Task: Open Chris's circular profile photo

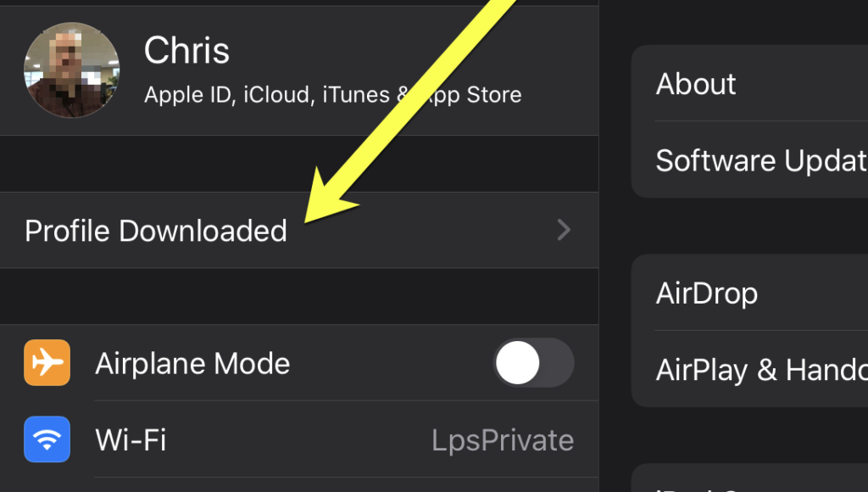Action: (71, 70)
